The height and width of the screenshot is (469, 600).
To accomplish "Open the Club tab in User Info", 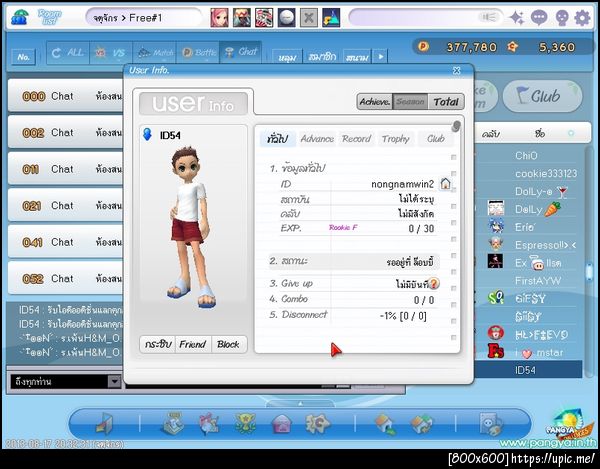I will 435,138.
